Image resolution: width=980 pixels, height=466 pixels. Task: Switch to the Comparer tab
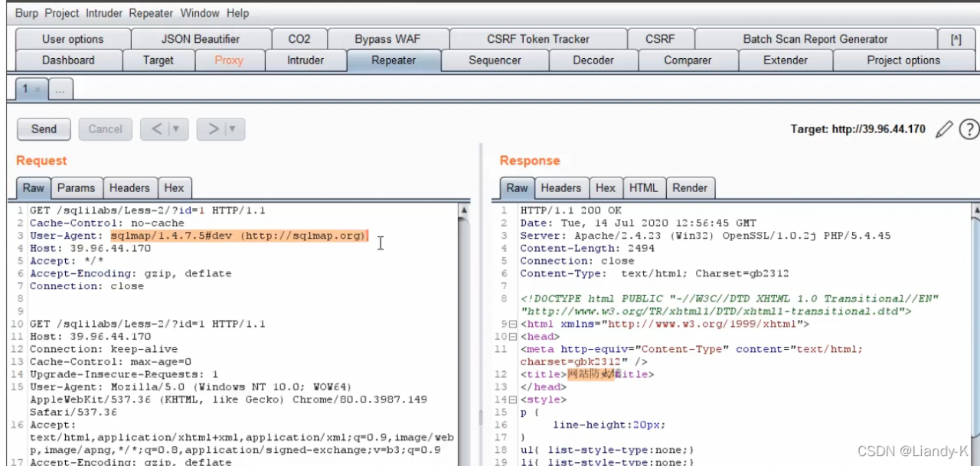[688, 60]
